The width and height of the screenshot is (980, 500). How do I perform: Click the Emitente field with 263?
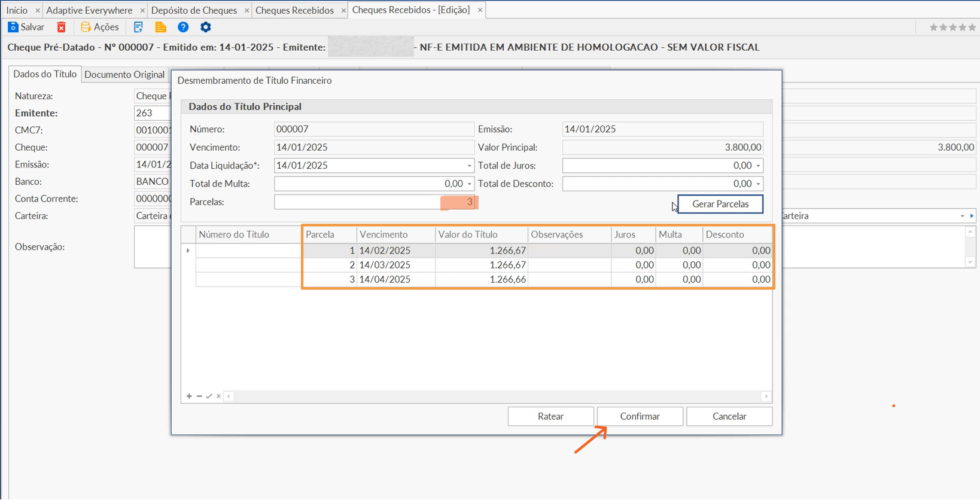click(x=153, y=113)
